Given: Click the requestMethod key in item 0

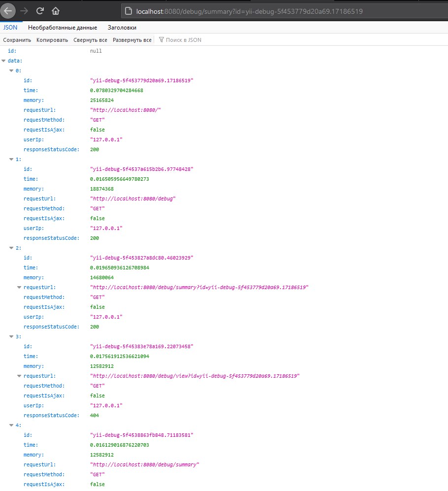Looking at the screenshot, I should click(x=44, y=120).
